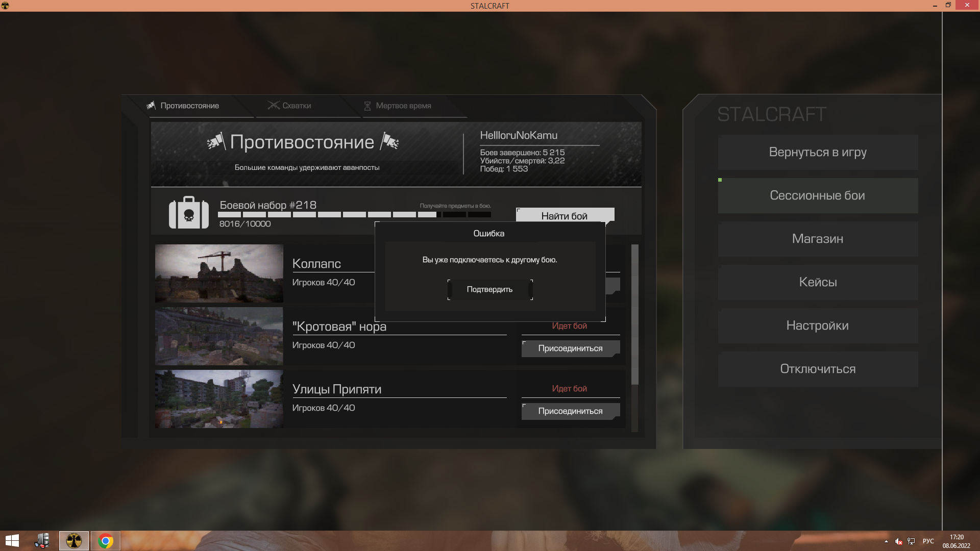980x551 pixels.
Task: Click the Боевой набор progress bar
Action: click(x=355, y=215)
